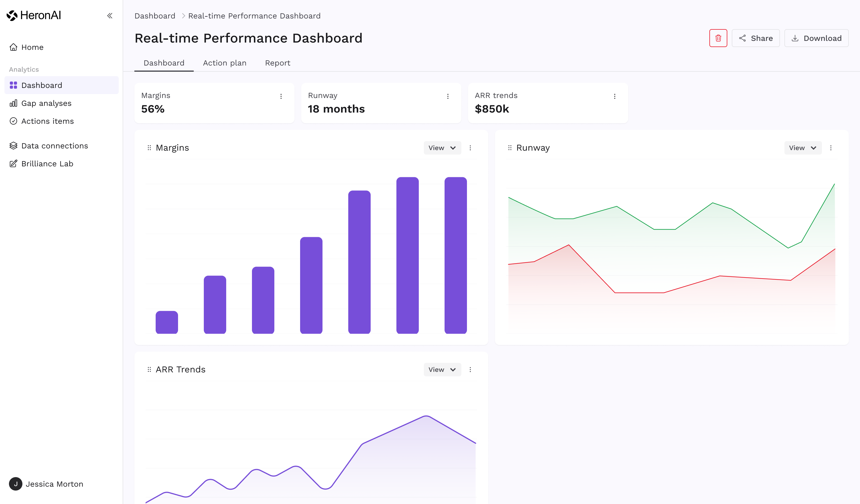This screenshot has width=860, height=504.
Task: Click the red trash delete icon
Action: (718, 38)
